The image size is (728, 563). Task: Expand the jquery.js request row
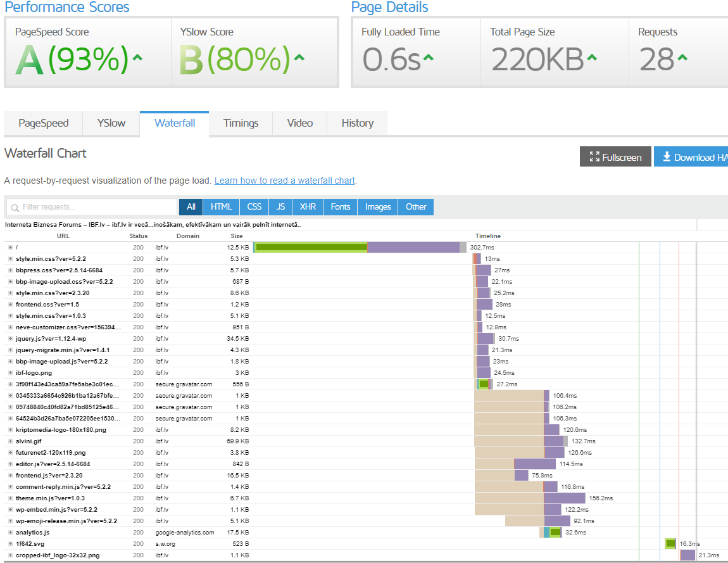pyautogui.click(x=10, y=339)
